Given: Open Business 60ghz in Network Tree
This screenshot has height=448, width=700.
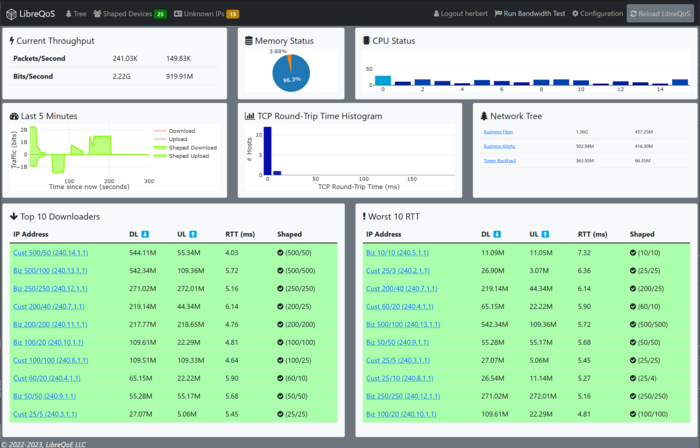Looking at the screenshot, I should point(500,146).
